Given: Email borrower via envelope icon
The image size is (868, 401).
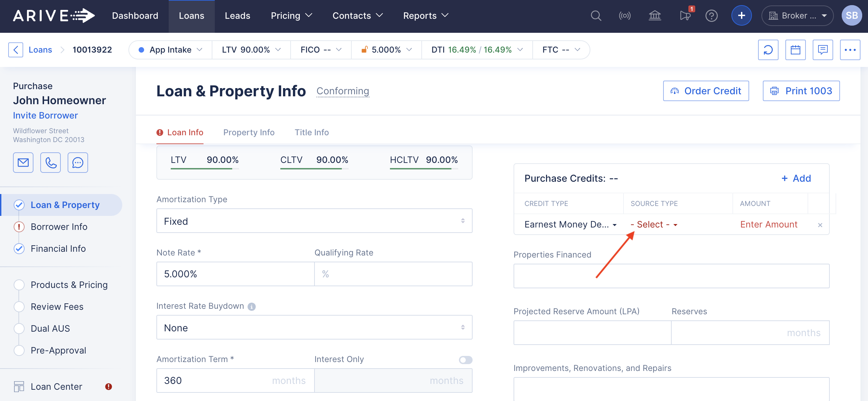Looking at the screenshot, I should 23,163.
